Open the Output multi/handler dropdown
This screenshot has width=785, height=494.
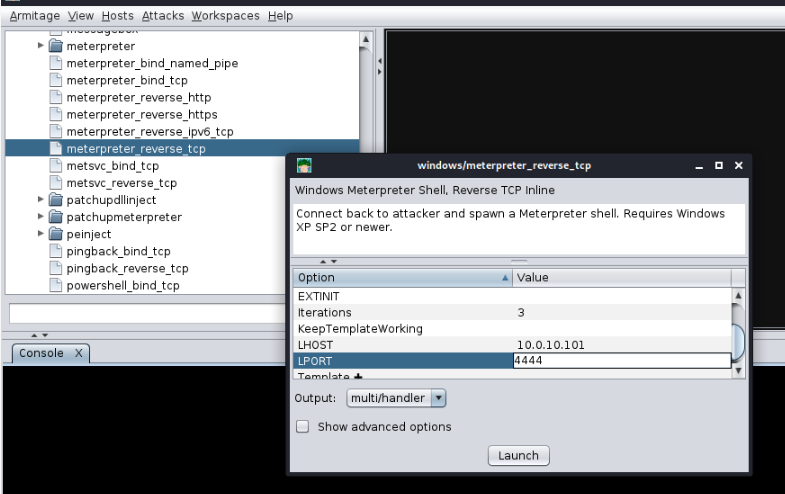397,398
